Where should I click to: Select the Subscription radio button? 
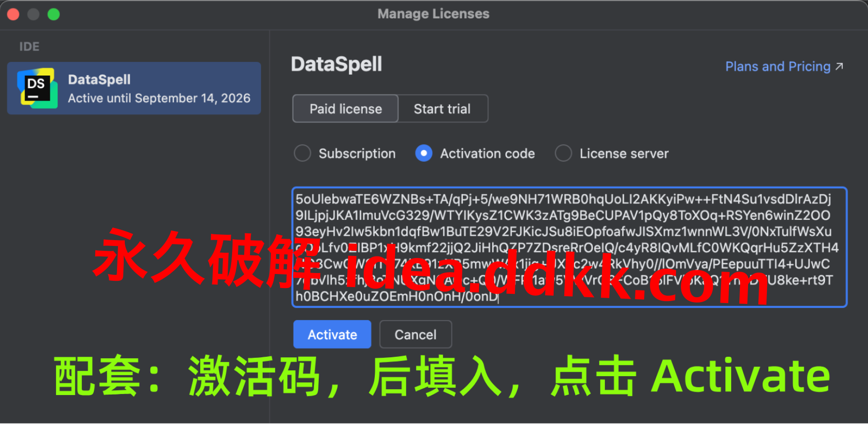pyautogui.click(x=302, y=153)
